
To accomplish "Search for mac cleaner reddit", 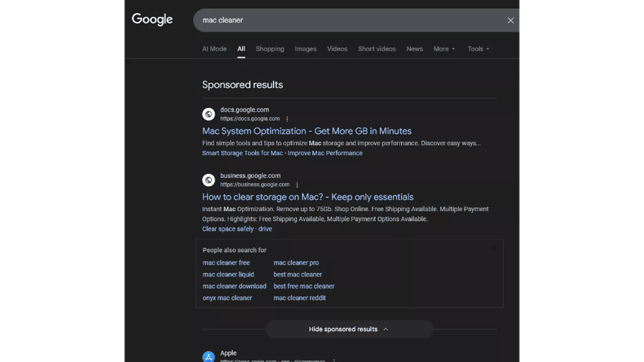I will (299, 298).
